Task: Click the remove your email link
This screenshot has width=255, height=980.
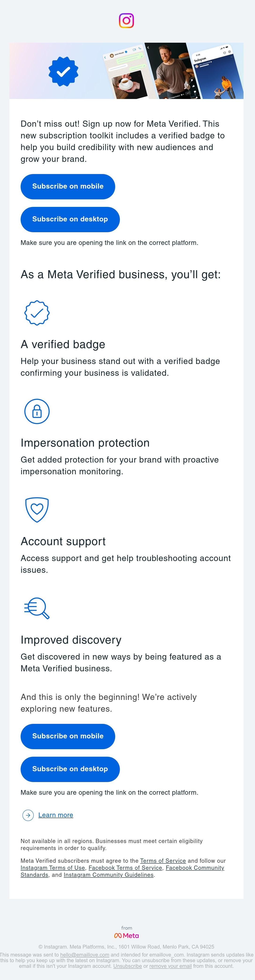Action: click(170, 966)
